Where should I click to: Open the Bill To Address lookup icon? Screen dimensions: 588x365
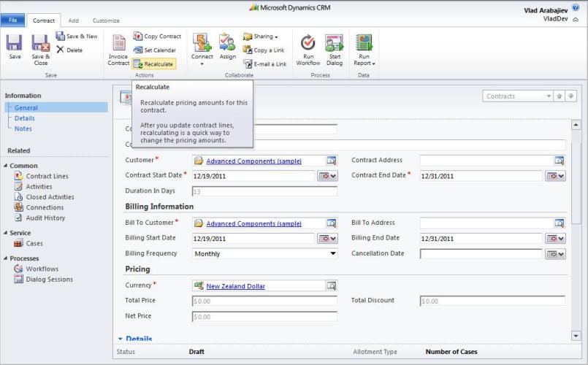[x=559, y=223]
